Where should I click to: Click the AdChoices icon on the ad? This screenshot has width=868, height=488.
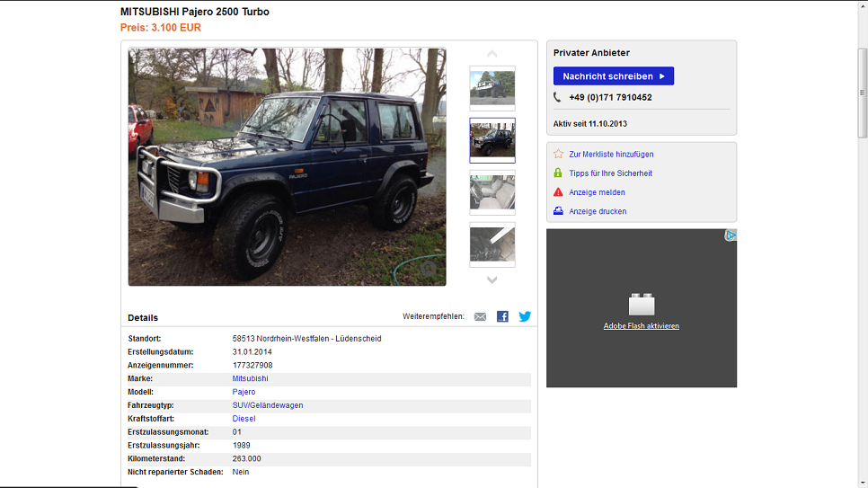731,235
